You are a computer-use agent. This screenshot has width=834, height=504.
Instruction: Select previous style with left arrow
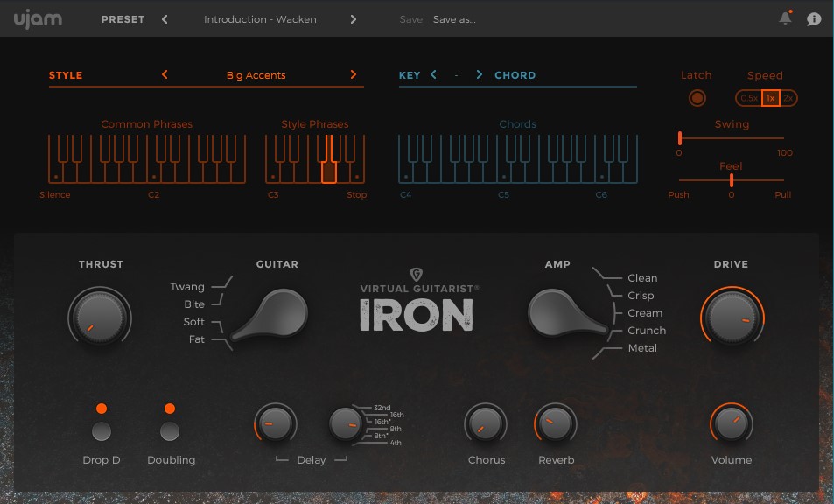(165, 75)
